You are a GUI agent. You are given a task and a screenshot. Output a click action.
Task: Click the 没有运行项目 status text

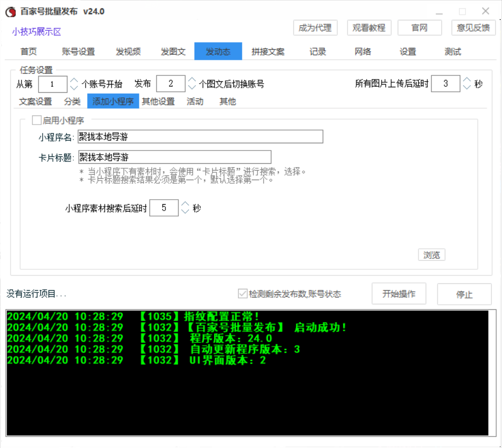click(x=36, y=294)
